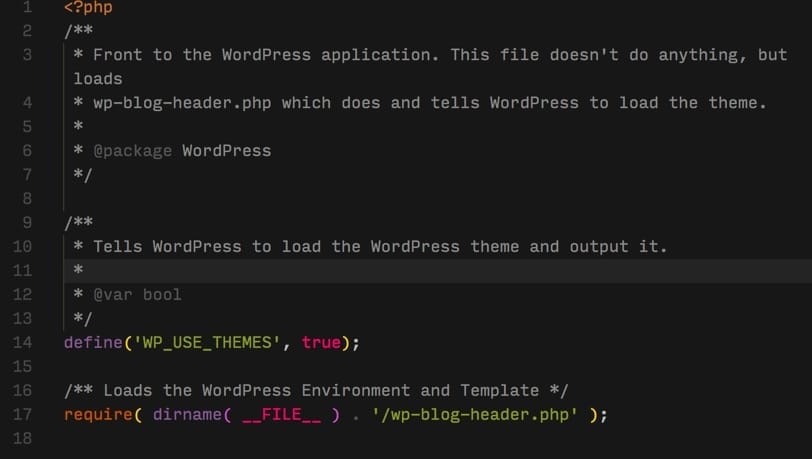Click the 'define' function name
This screenshot has width=812, height=459.
(93, 342)
